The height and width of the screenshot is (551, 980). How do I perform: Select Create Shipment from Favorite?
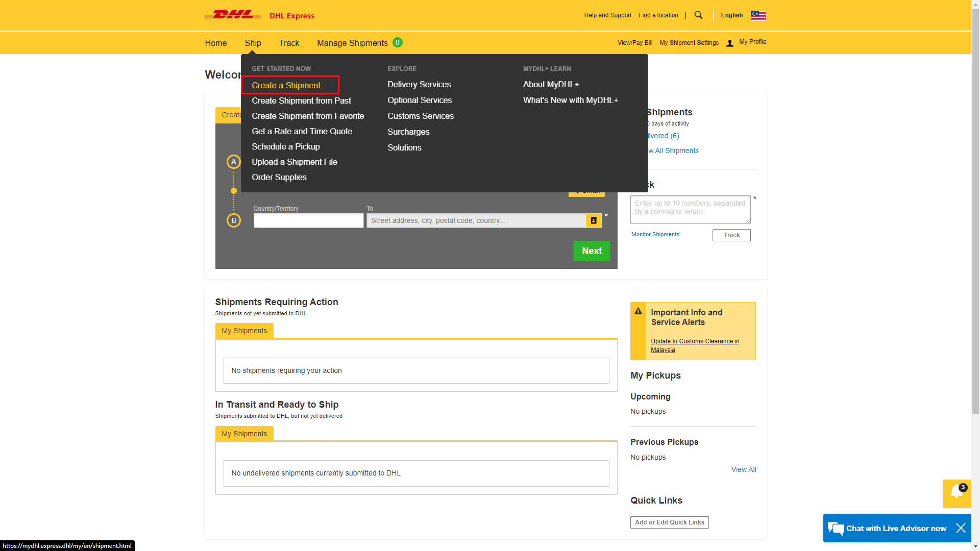pyautogui.click(x=308, y=116)
